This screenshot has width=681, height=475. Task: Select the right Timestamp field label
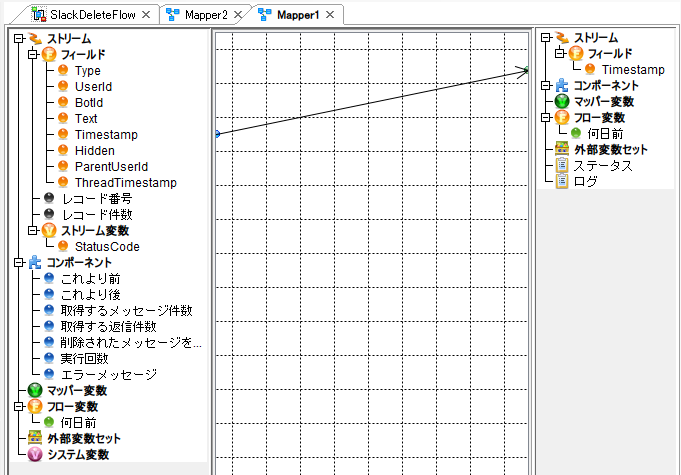click(633, 69)
